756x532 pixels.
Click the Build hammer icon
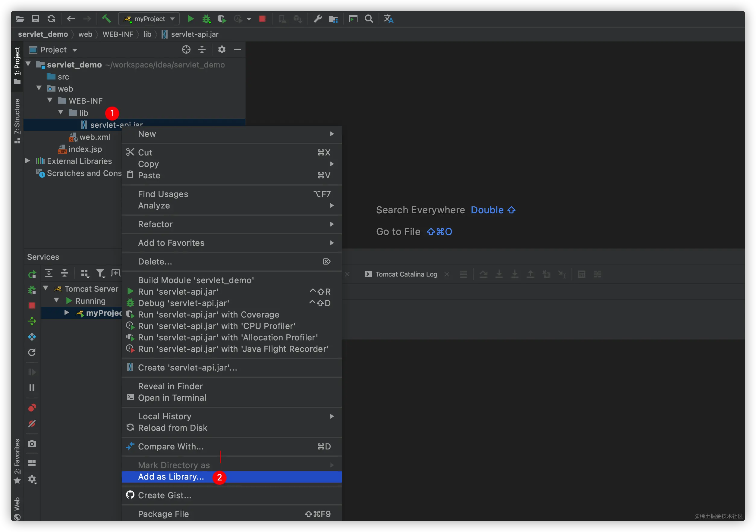106,19
